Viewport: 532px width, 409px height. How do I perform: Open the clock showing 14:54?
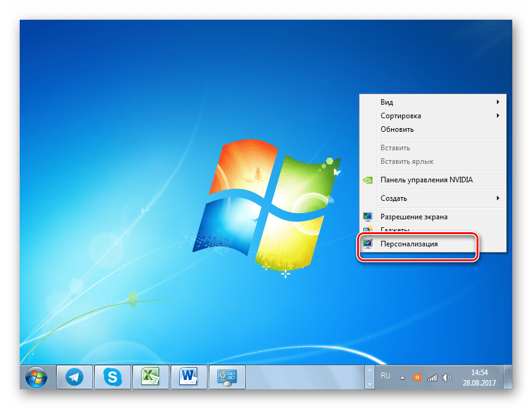tap(479, 377)
